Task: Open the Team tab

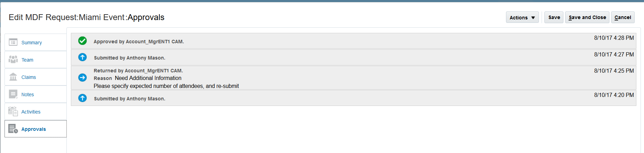Action: click(x=27, y=60)
